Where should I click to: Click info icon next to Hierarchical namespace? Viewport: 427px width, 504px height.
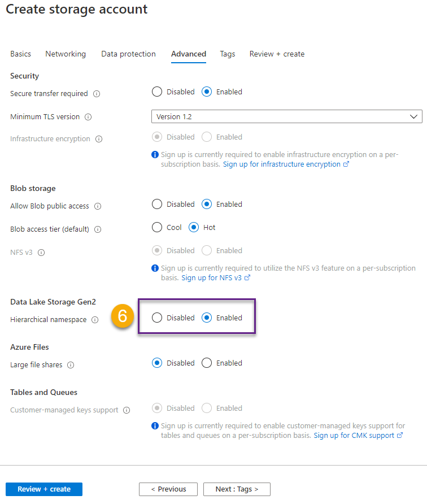(95, 320)
